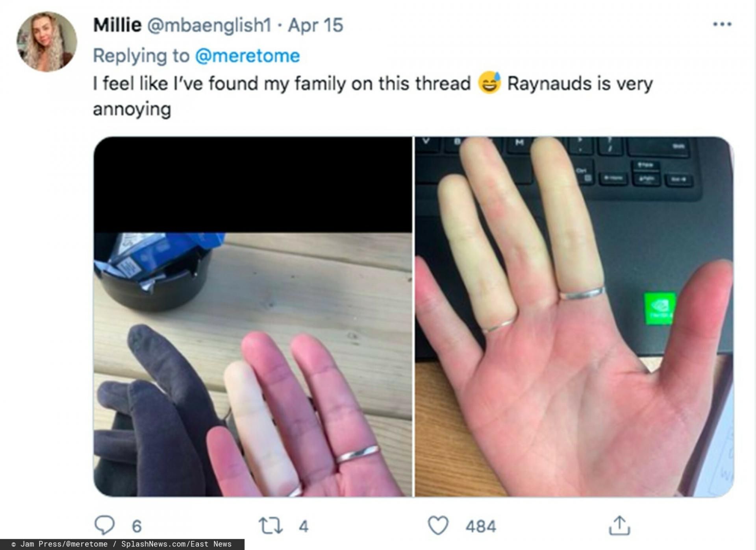Image resolution: width=756 pixels, height=550 pixels.
Task: Click the word annoying in the tweet
Action: click(132, 109)
